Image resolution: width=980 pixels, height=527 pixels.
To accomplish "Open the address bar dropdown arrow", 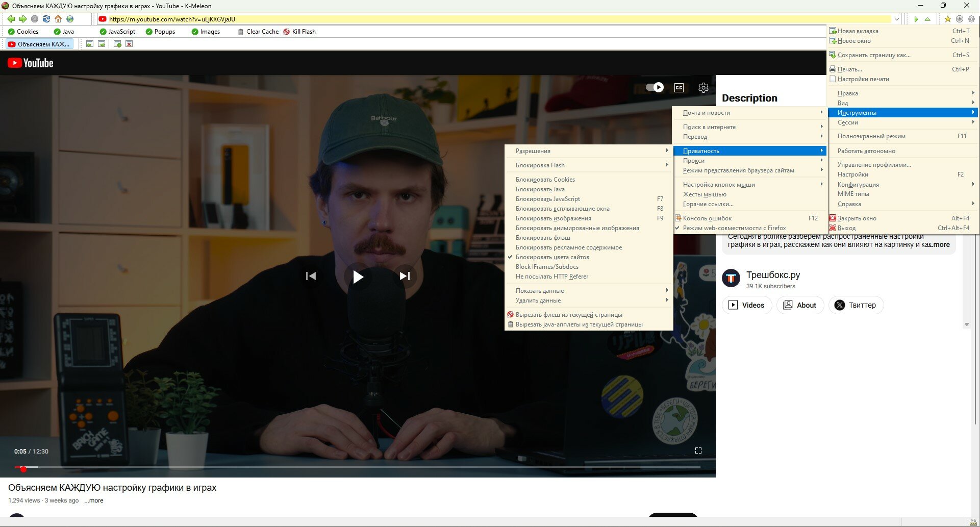I will point(896,19).
